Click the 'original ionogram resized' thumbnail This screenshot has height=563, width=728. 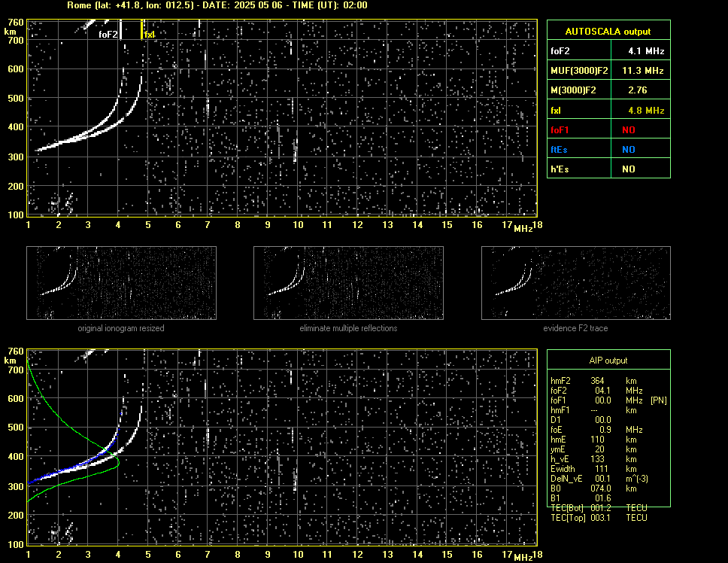tap(121, 283)
